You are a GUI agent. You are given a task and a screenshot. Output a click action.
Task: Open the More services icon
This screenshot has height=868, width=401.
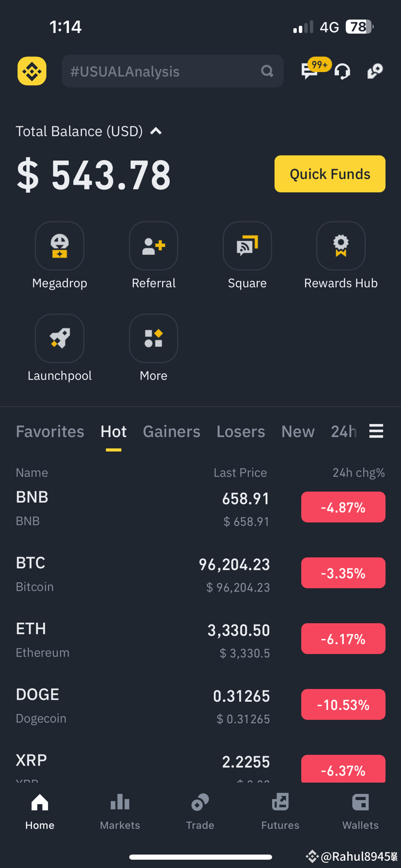pyautogui.click(x=154, y=338)
